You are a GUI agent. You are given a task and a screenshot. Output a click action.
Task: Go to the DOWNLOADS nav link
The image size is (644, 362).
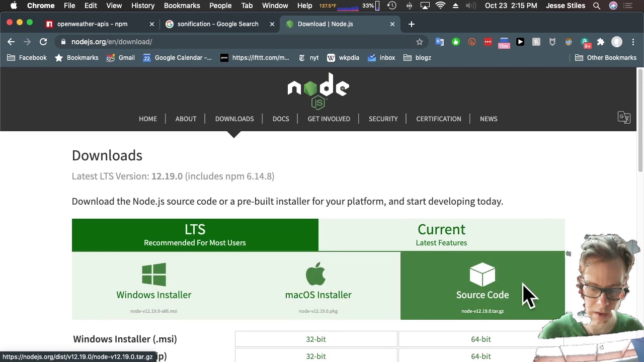[234, 119]
